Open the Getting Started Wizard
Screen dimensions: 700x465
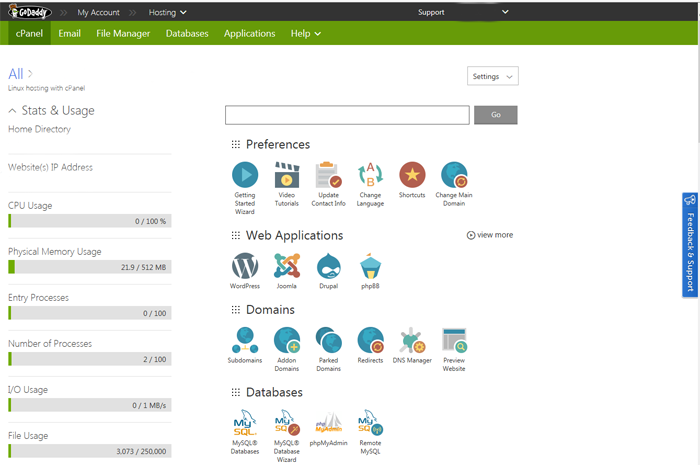pos(245,176)
